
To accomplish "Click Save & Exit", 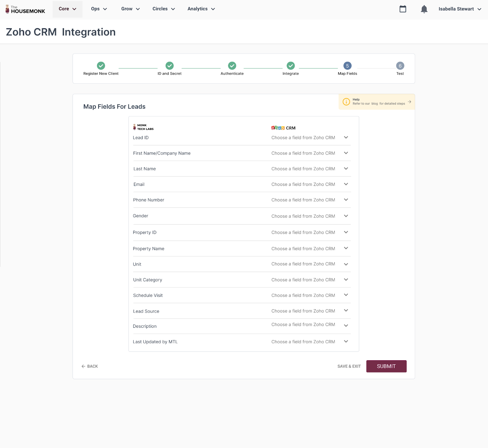I will tap(349, 366).
